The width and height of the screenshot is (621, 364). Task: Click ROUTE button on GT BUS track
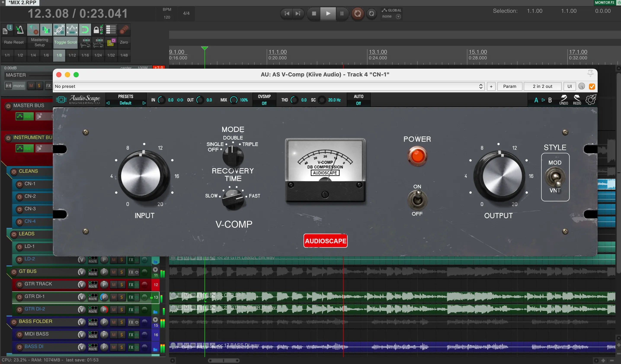(x=93, y=272)
